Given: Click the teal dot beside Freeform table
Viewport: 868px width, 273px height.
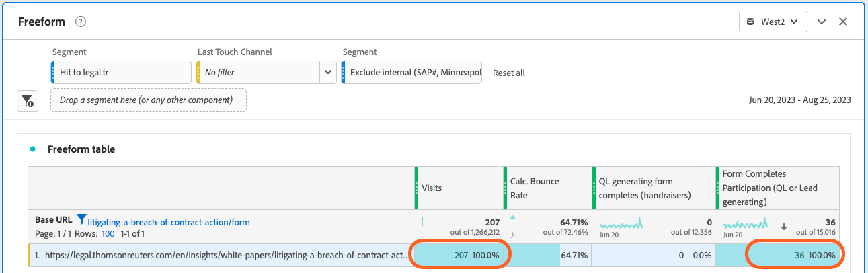Looking at the screenshot, I should pyautogui.click(x=32, y=149).
